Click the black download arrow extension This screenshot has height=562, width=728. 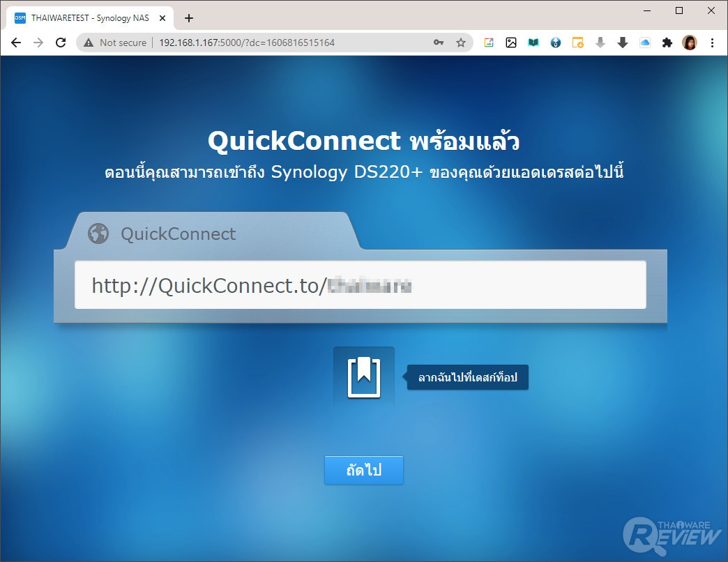pyautogui.click(x=622, y=43)
